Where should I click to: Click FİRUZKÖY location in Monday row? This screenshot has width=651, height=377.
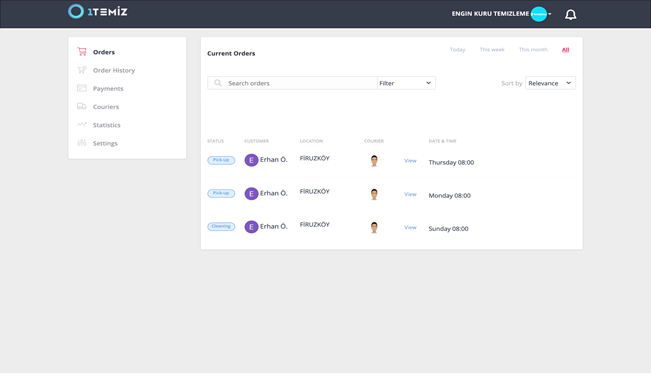[315, 191]
